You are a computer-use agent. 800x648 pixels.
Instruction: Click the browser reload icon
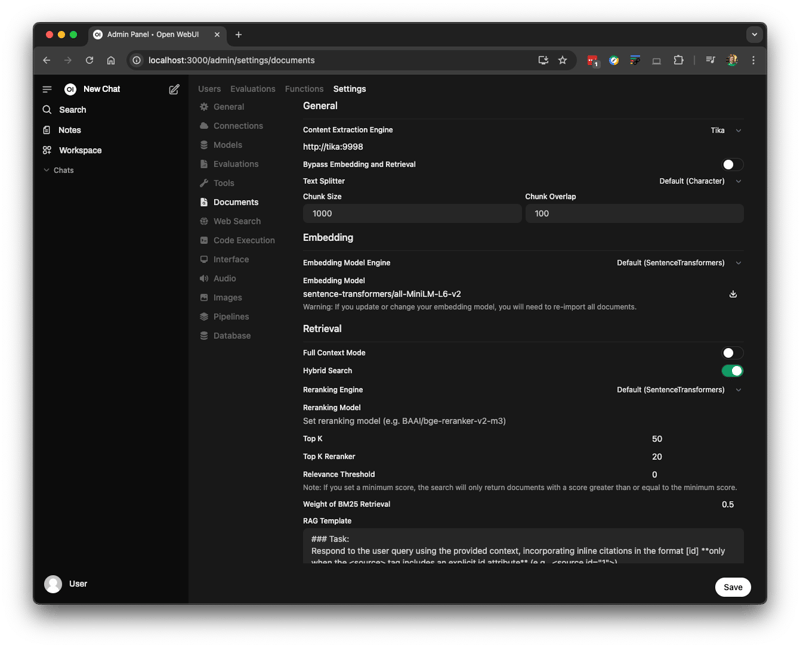pyautogui.click(x=89, y=60)
